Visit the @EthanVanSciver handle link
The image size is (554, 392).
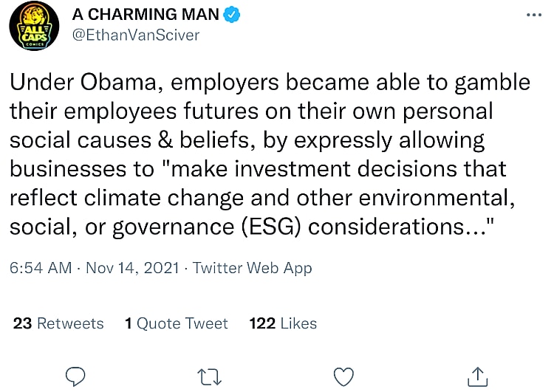point(135,34)
